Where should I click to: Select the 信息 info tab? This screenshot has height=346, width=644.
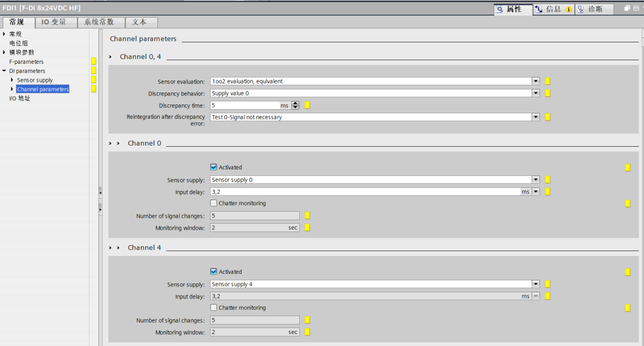coord(553,9)
